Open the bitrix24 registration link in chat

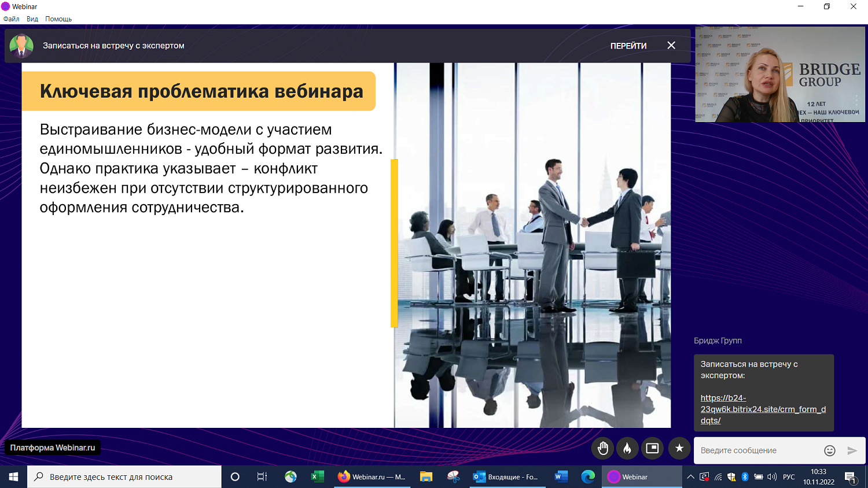763,409
